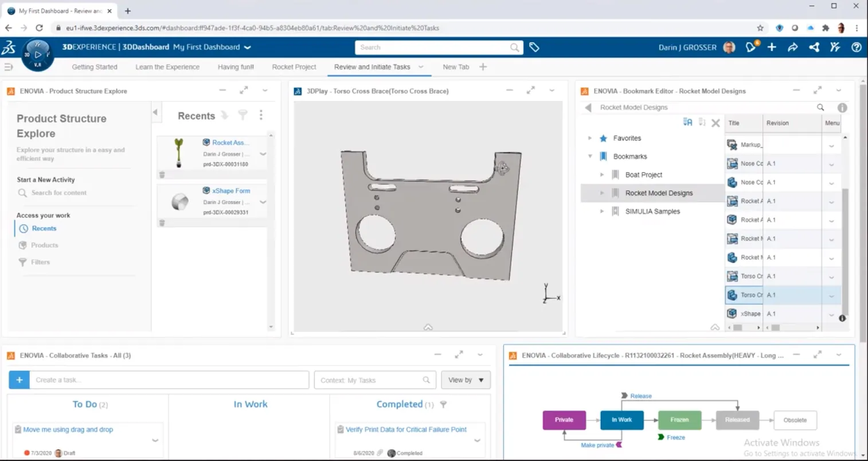Click the search magnifier in top search bar
The width and height of the screenshot is (868, 461).
tap(515, 48)
